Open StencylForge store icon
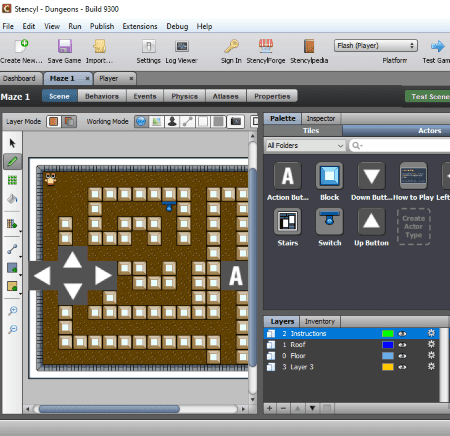The width and height of the screenshot is (450, 436). (266, 46)
